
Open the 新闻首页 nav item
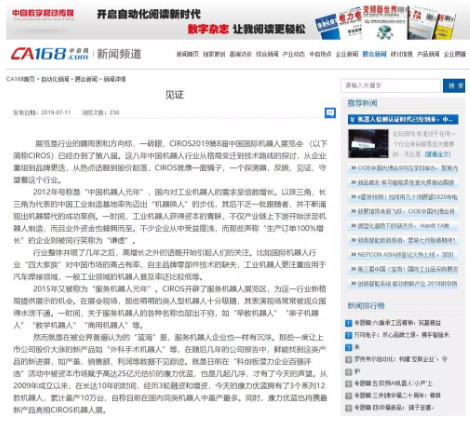pos(188,54)
